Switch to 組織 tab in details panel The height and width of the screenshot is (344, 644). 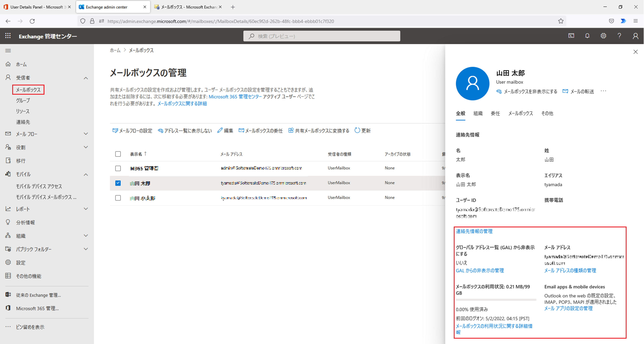pos(478,113)
